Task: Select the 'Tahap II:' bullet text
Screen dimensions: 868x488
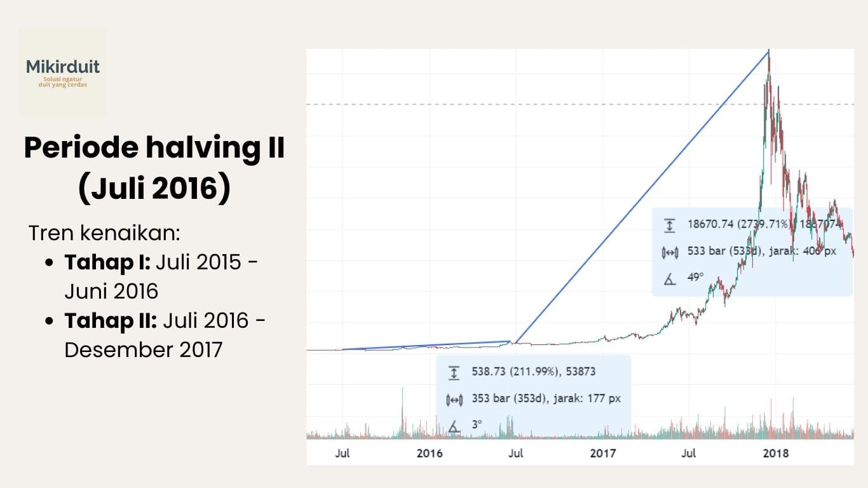Action: pos(111,320)
